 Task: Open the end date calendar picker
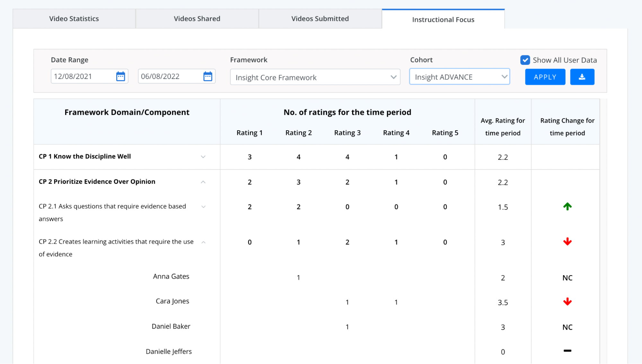pyautogui.click(x=208, y=76)
